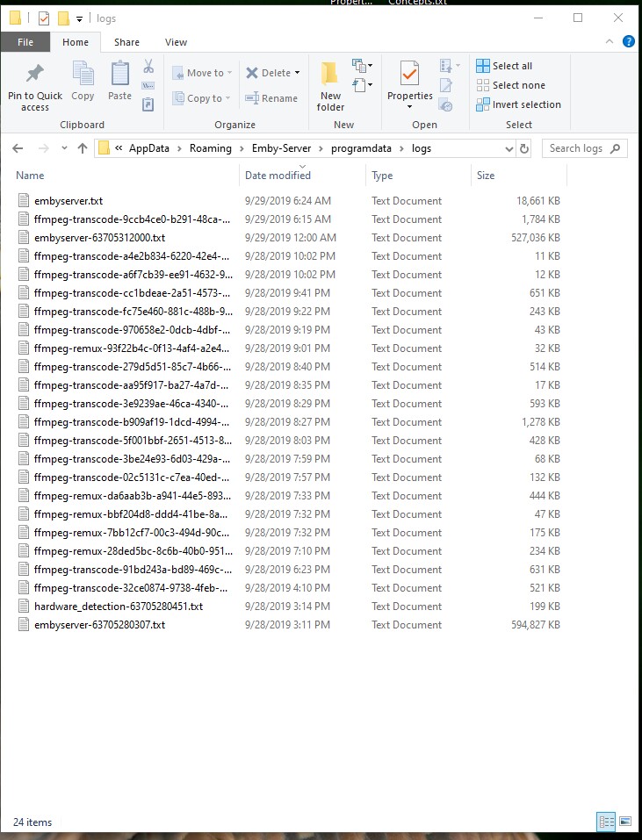Click the title bar new folder icon
The width and height of the screenshot is (642, 840).
[x=63, y=18]
